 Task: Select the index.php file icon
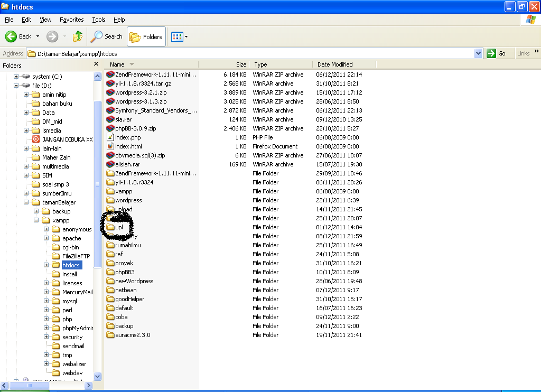pos(110,137)
